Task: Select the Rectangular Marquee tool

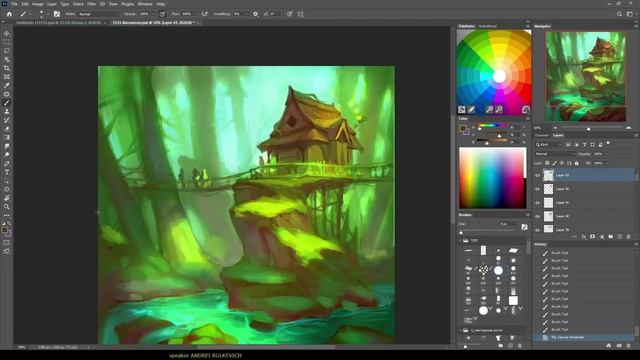Action: click(x=7, y=42)
